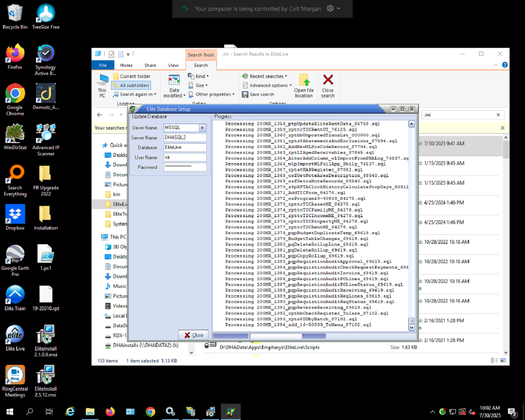Open the Recycle Bin desktop icon

tap(15, 17)
